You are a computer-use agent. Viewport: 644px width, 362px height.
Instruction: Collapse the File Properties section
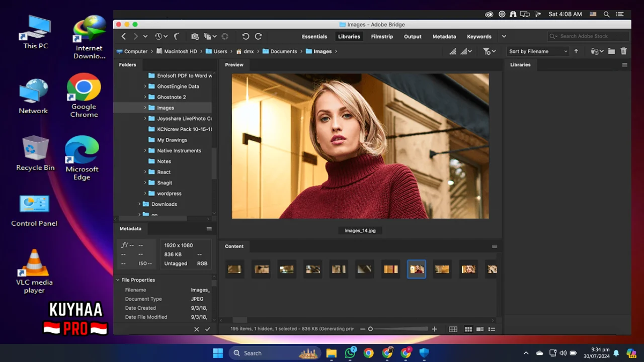coord(118,280)
